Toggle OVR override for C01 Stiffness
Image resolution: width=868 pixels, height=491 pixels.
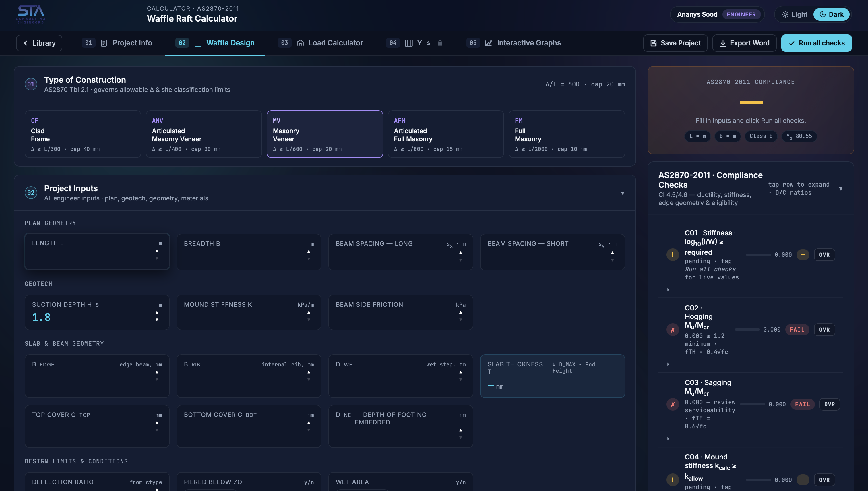824,255
